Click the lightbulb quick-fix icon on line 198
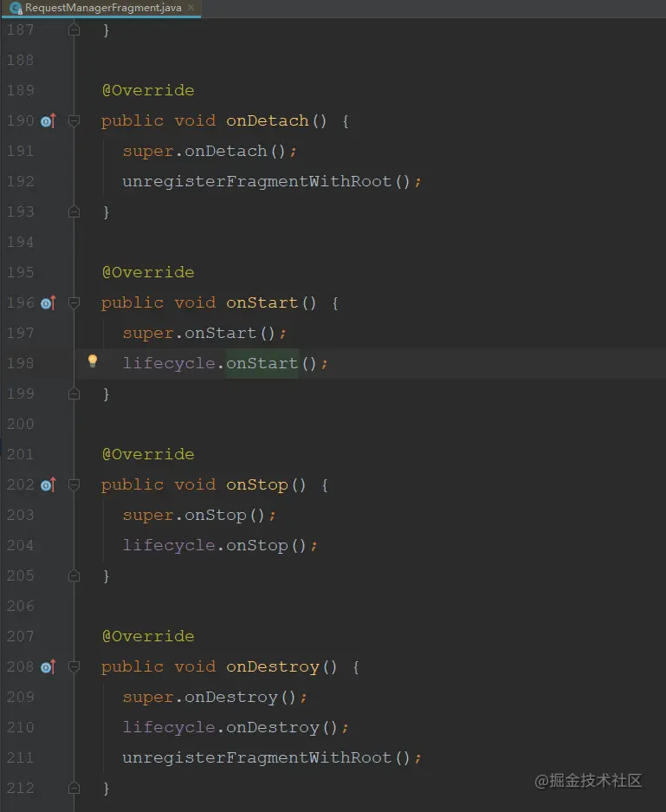 coord(93,361)
